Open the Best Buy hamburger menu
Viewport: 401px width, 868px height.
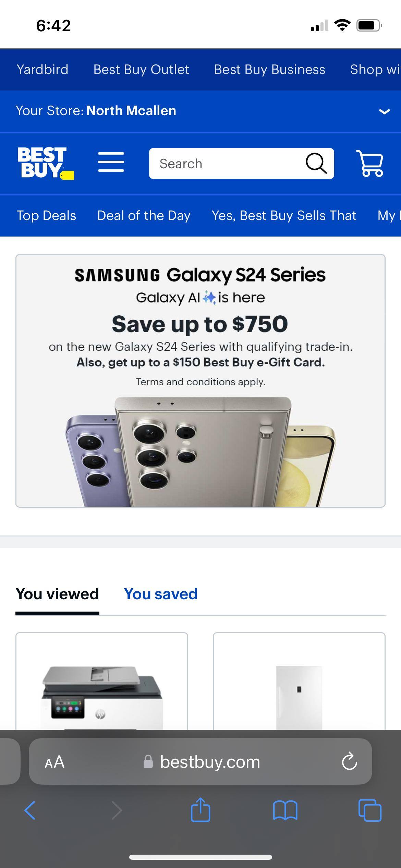111,163
